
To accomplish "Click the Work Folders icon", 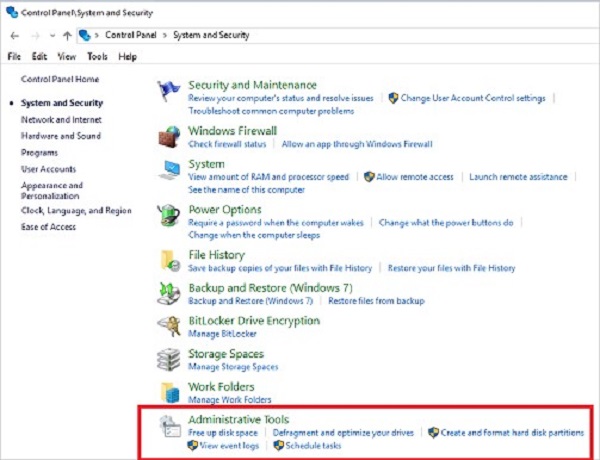I will coord(169,391).
